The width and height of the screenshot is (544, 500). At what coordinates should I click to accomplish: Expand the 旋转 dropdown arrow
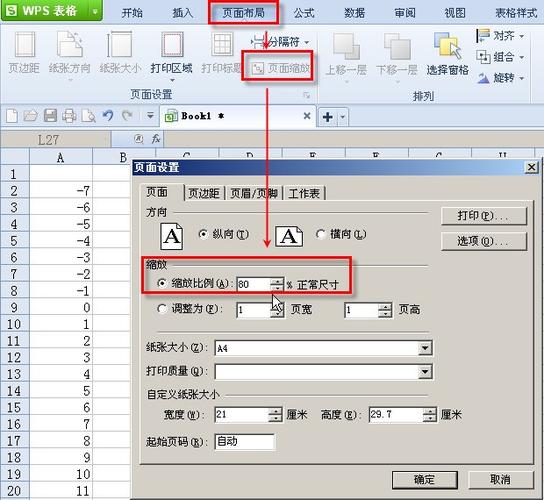click(x=522, y=78)
